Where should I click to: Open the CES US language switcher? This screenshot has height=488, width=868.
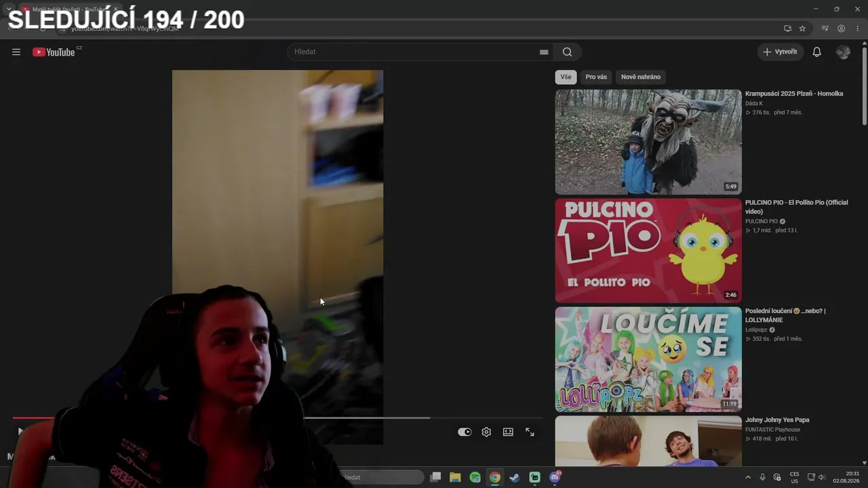[x=794, y=477]
